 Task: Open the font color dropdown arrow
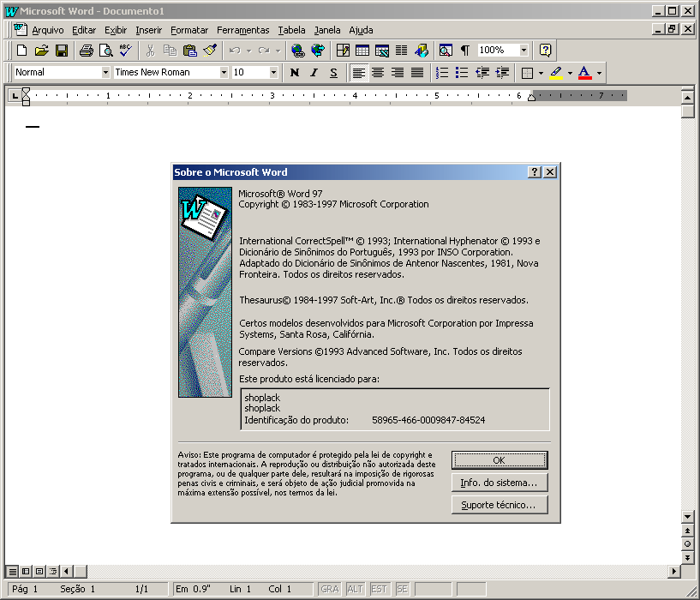click(x=599, y=72)
